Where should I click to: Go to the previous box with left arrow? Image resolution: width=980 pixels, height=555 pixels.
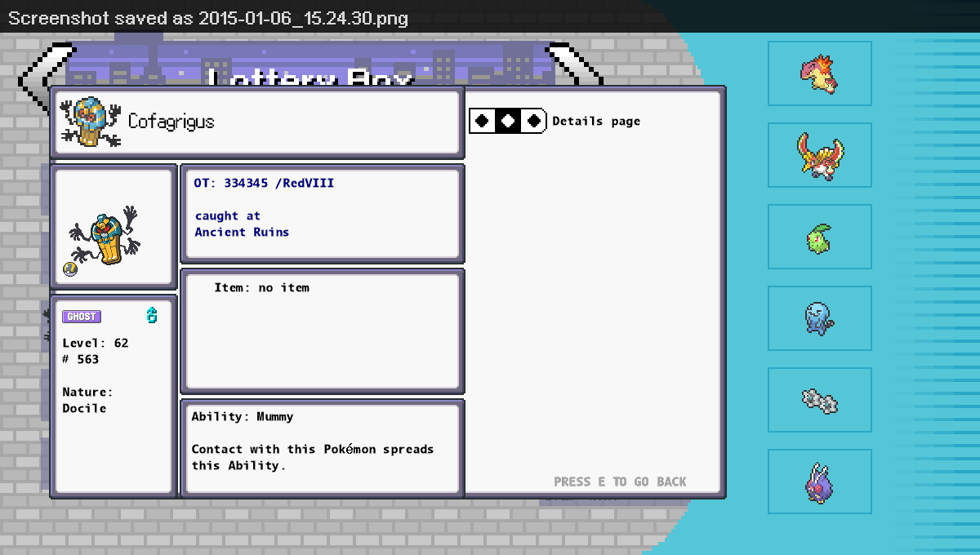(34, 72)
